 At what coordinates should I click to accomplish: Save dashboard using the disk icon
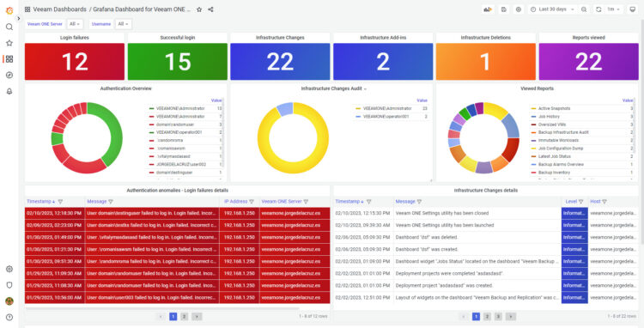coord(504,9)
